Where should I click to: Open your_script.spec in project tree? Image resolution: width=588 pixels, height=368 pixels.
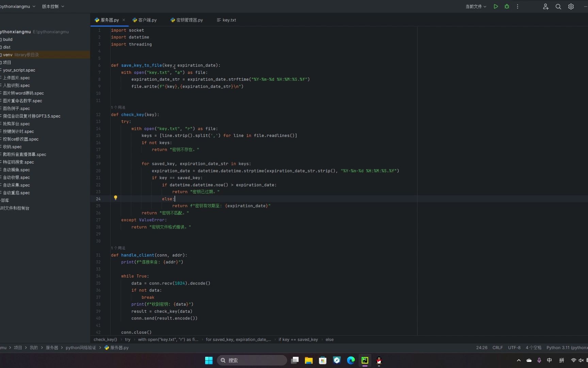[x=18, y=70]
